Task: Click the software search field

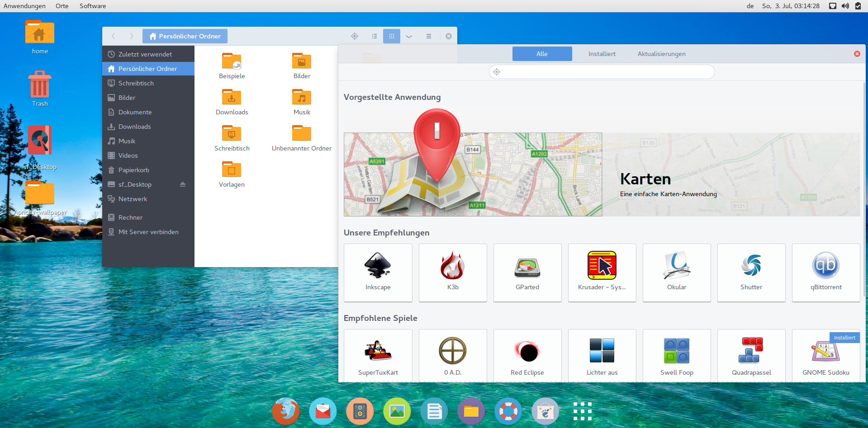Action: (x=602, y=72)
